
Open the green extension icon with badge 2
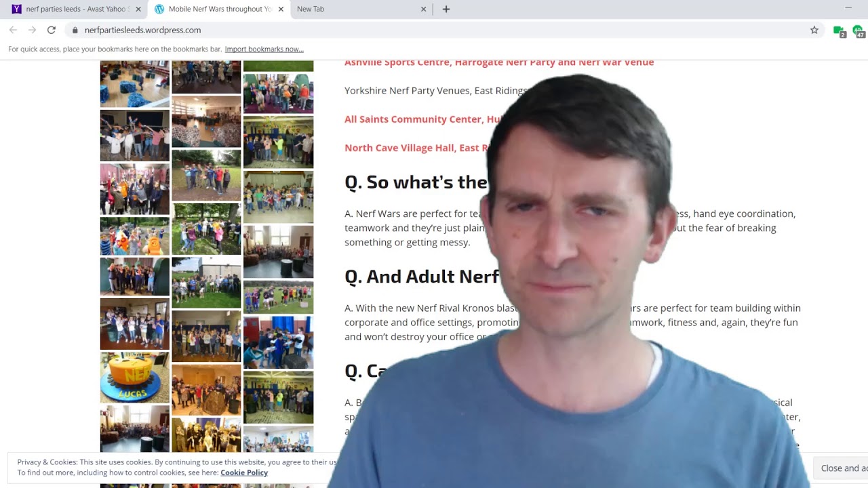pos(840,30)
